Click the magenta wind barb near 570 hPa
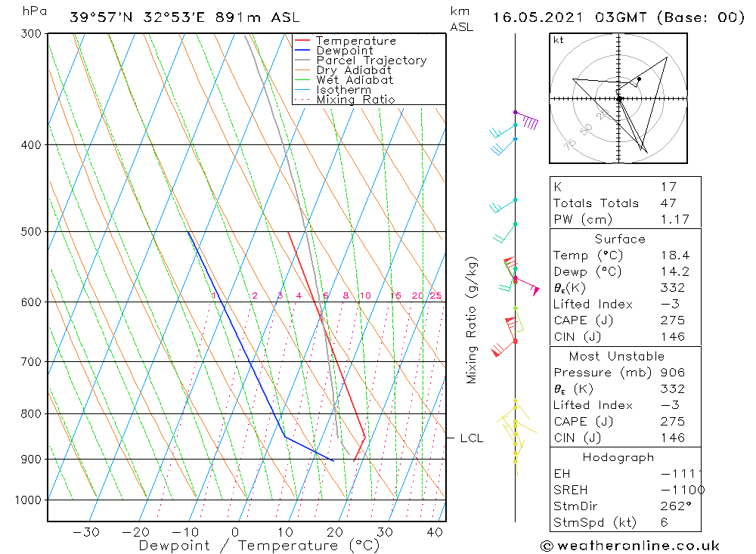Image resolution: width=756 pixels, height=554 pixels. [x=526, y=285]
